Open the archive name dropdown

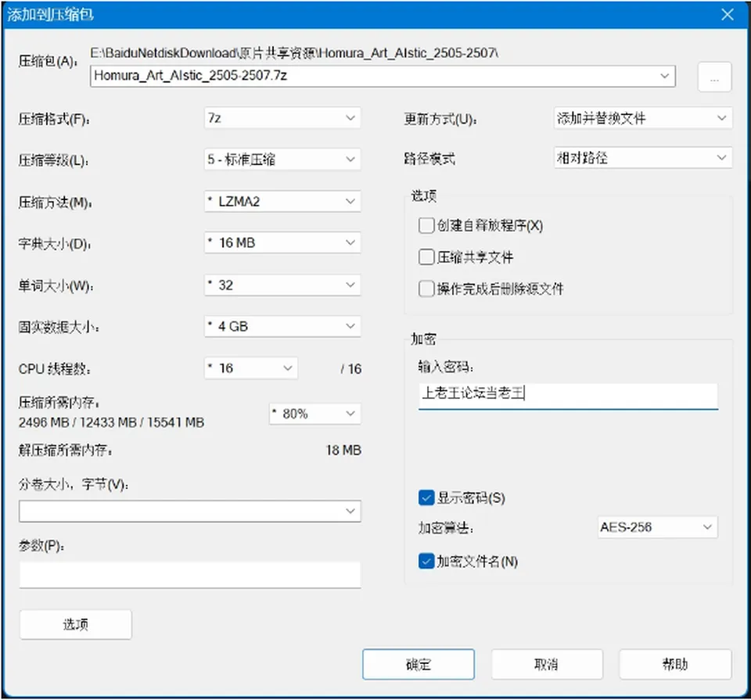(x=664, y=76)
